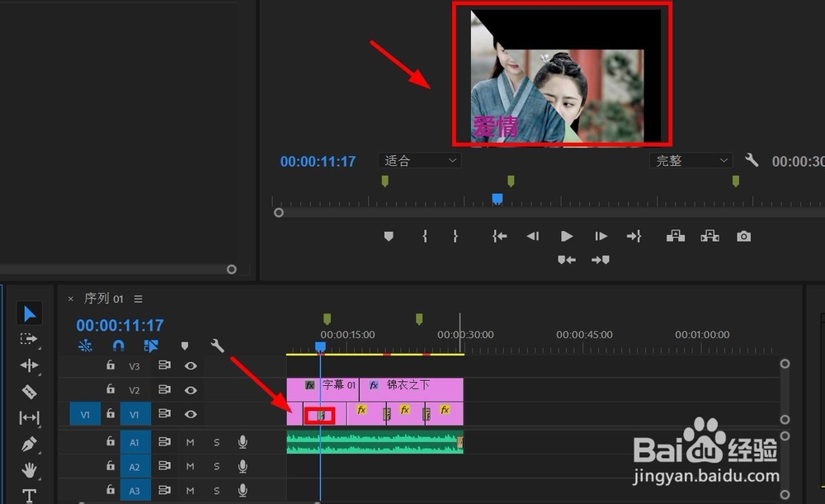Select the Razor tool
This screenshot has height=504, width=825.
tap(29, 392)
